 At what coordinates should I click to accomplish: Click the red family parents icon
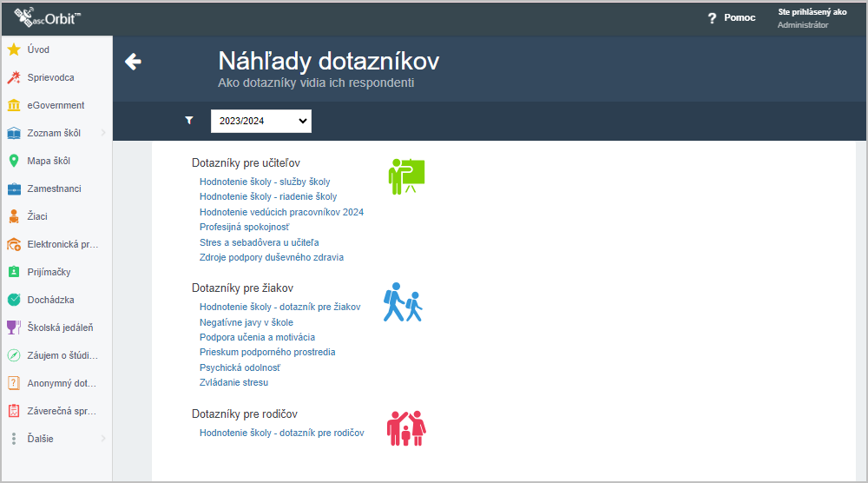(x=406, y=428)
